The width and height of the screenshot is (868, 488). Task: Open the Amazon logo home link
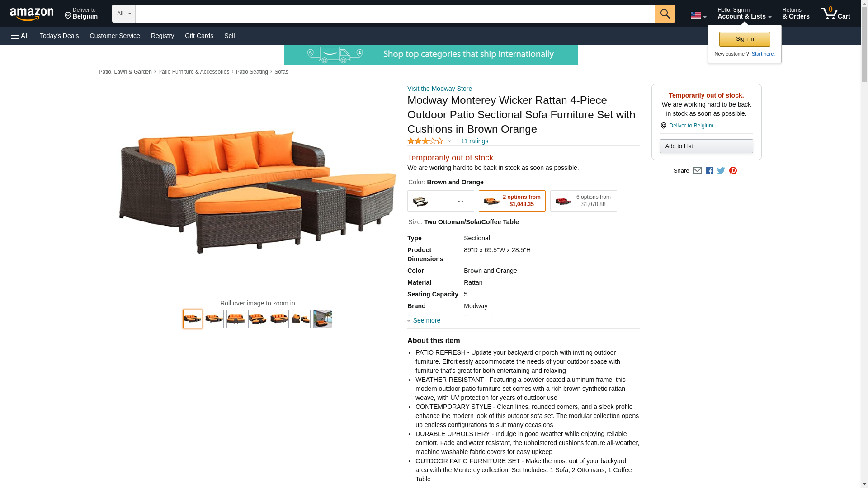[x=32, y=14]
